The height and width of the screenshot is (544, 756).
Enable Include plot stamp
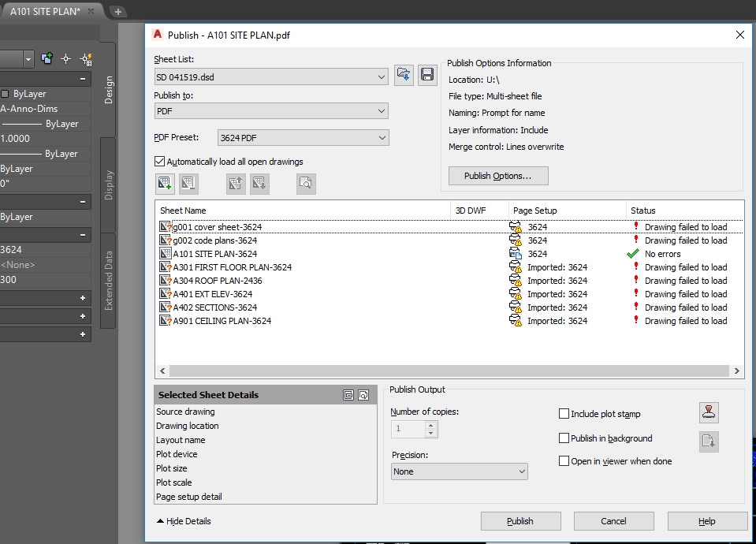click(x=564, y=413)
